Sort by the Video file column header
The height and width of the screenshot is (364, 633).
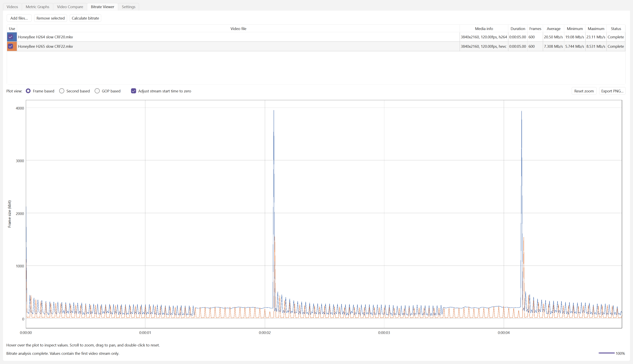[238, 29]
